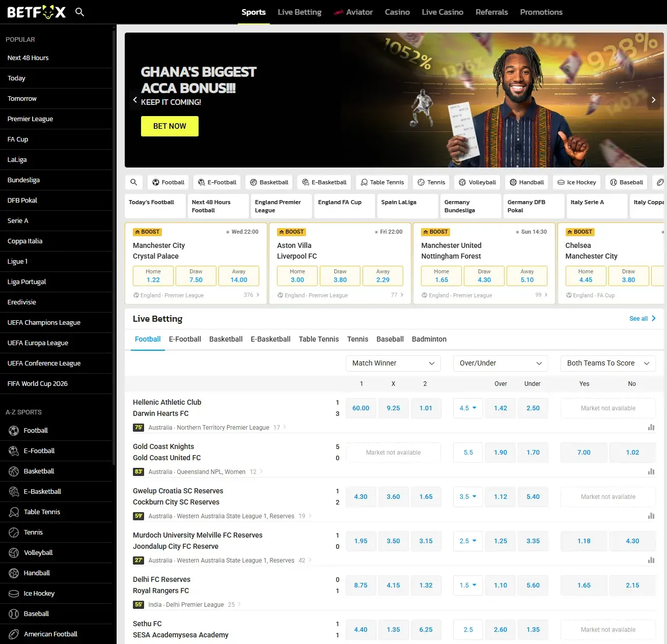Switch to E-Football live betting tab
This screenshot has height=644, width=667.
click(x=185, y=339)
